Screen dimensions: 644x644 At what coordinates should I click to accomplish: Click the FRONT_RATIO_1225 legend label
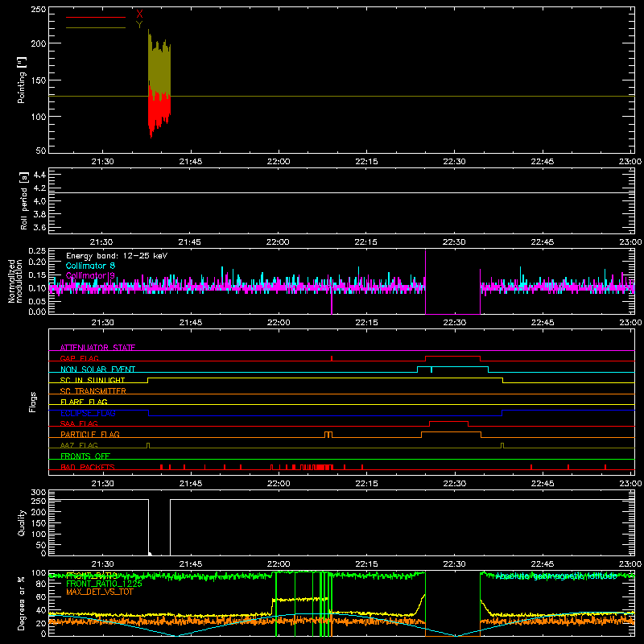point(104,584)
